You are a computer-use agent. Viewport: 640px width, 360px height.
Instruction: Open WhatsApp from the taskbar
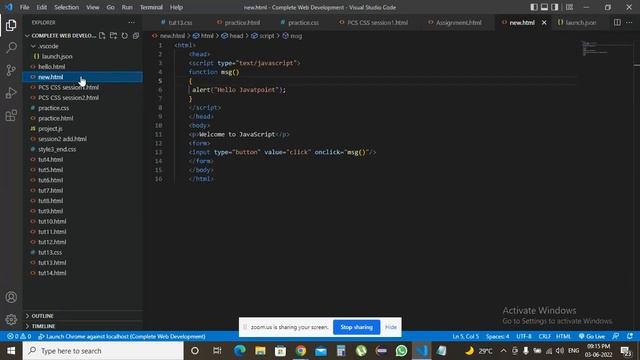(x=401, y=351)
